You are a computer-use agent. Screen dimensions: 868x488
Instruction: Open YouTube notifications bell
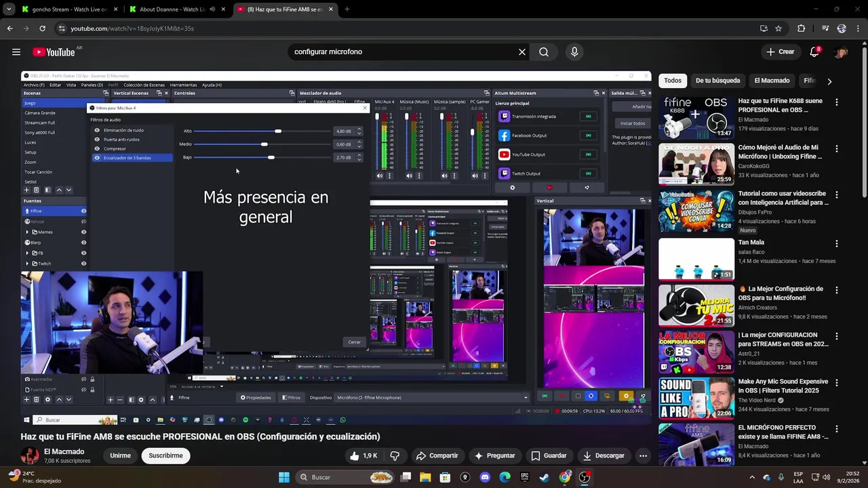814,52
